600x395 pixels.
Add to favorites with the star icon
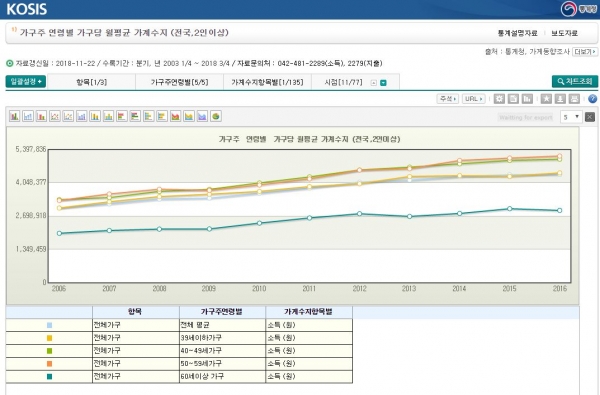pos(546,99)
